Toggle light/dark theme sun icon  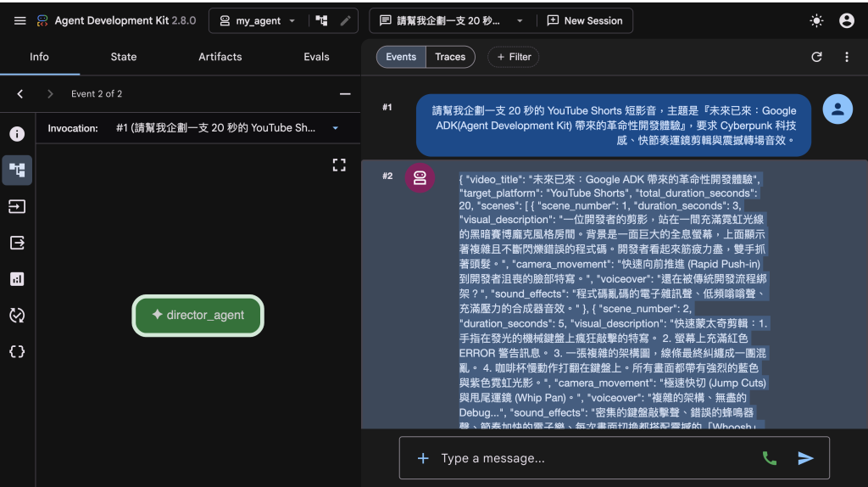(816, 21)
